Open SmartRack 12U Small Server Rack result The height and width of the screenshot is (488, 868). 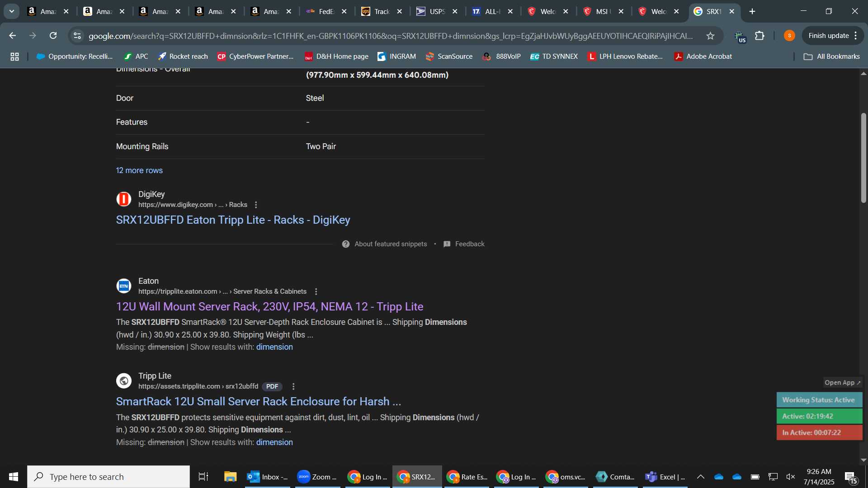point(258,402)
